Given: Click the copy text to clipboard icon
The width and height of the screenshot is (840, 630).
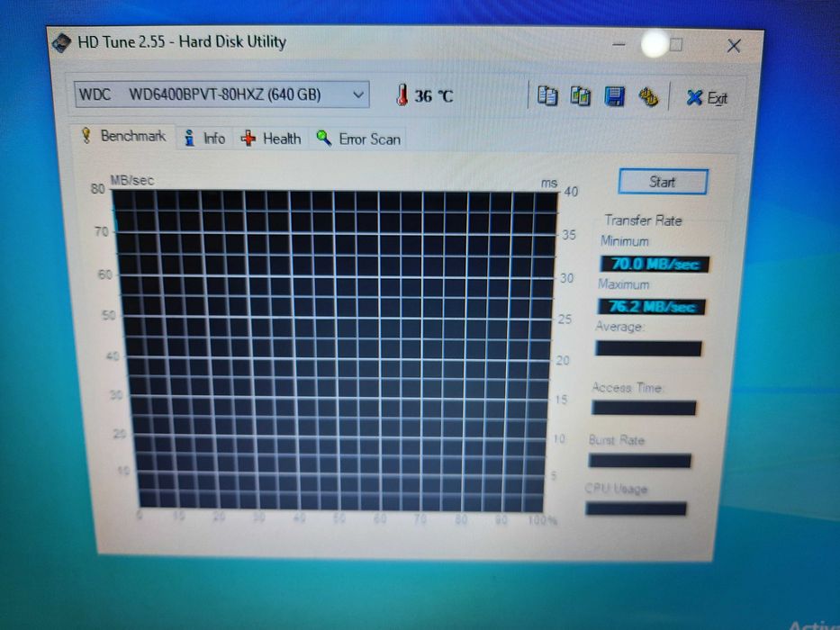Looking at the screenshot, I should 547,96.
